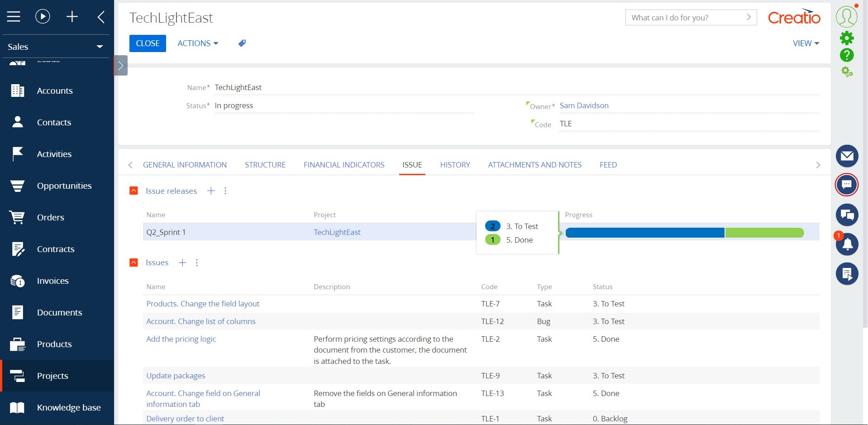Run a business process via play icon
The image size is (868, 425).
(42, 16)
